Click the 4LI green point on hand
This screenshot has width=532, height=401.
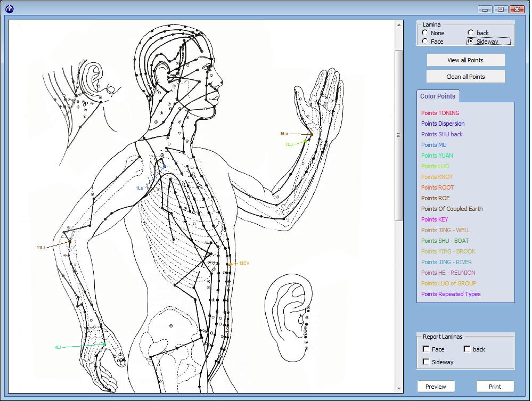tap(104, 344)
